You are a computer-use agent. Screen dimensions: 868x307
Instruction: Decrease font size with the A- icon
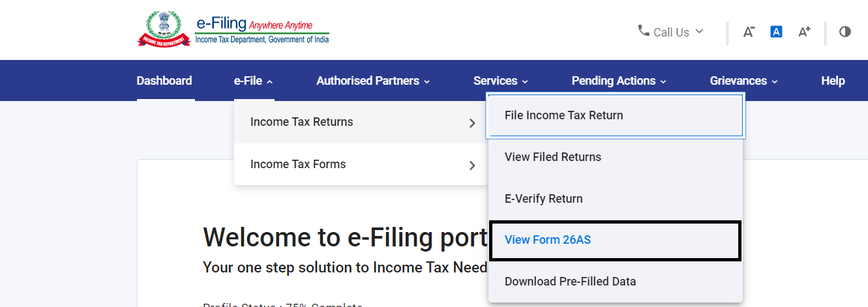tap(749, 31)
